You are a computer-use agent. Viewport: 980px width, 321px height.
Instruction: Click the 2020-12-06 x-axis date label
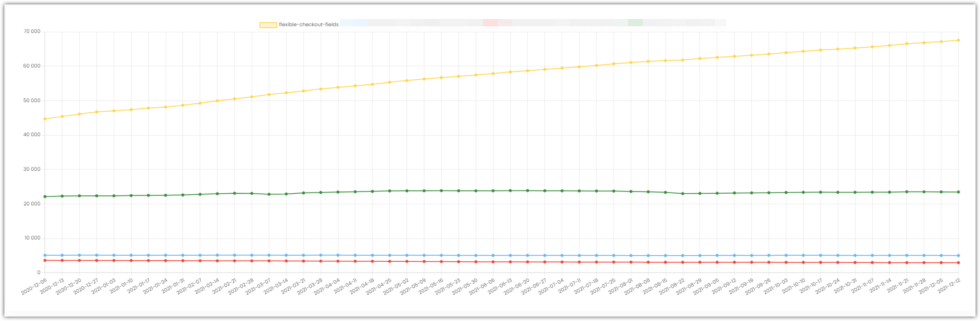35,286
